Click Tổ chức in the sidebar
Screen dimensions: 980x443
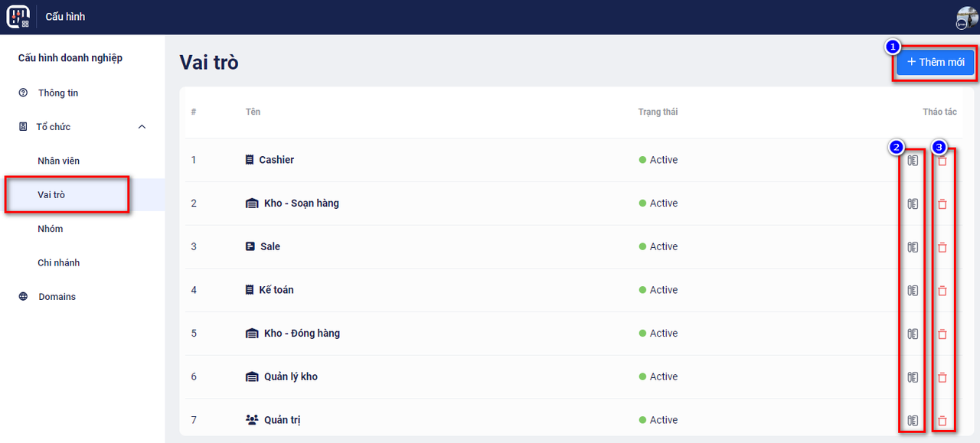pos(54,127)
